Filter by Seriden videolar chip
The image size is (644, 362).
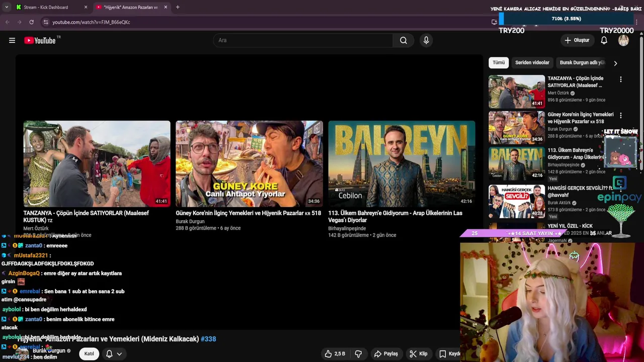532,63
